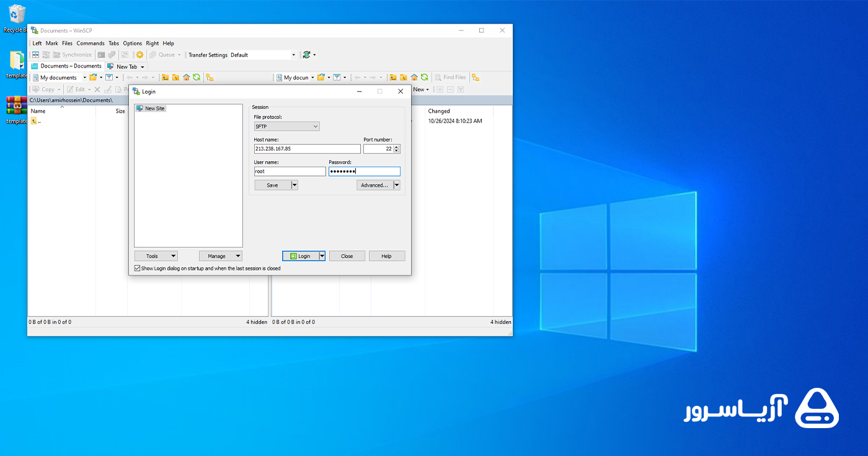Open the left panel My documents drive dropdown
This screenshot has height=456, width=868.
coord(84,77)
